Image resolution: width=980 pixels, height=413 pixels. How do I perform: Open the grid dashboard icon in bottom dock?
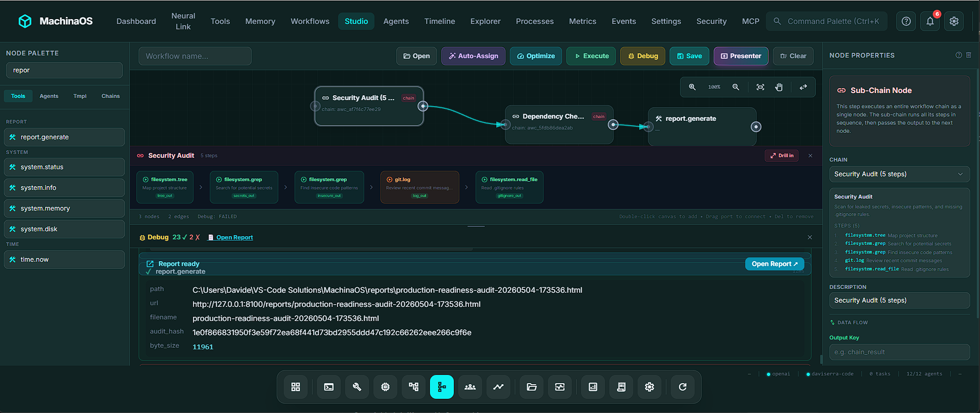[296, 387]
